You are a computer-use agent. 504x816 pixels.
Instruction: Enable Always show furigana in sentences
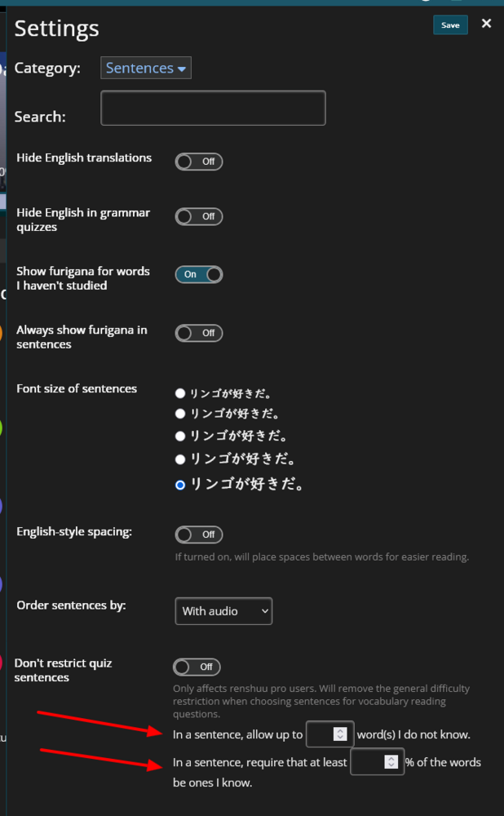(x=199, y=333)
